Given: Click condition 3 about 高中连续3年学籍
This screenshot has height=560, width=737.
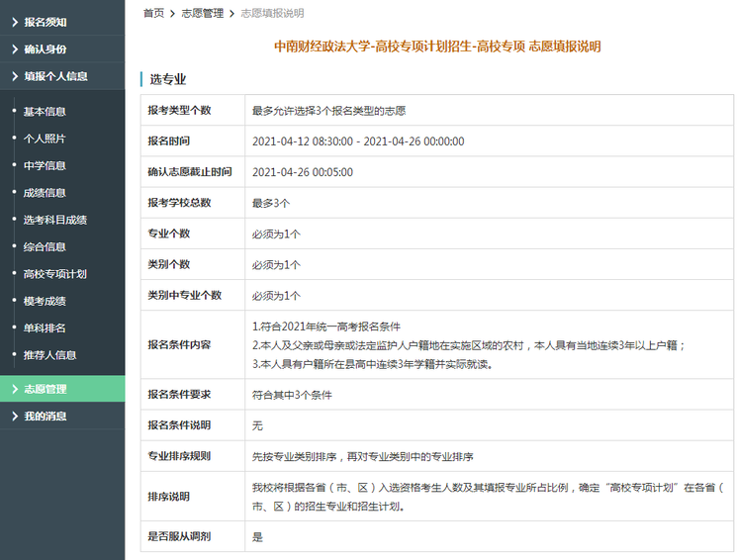Looking at the screenshot, I should pos(372,364).
